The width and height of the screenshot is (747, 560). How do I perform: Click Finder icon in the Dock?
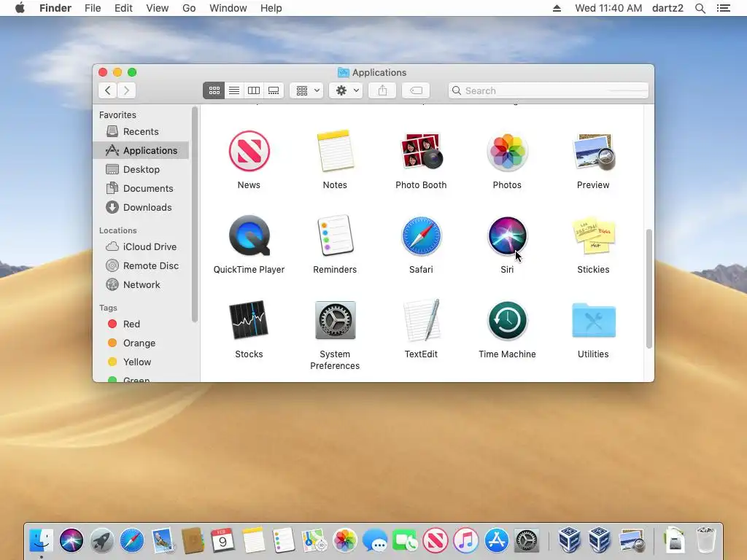pyautogui.click(x=42, y=540)
